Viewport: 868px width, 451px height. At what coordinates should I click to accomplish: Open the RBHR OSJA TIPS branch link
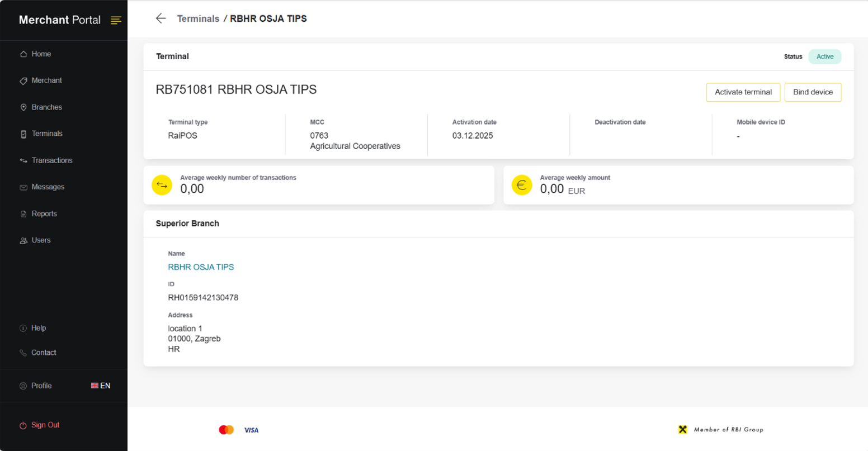pyautogui.click(x=201, y=267)
